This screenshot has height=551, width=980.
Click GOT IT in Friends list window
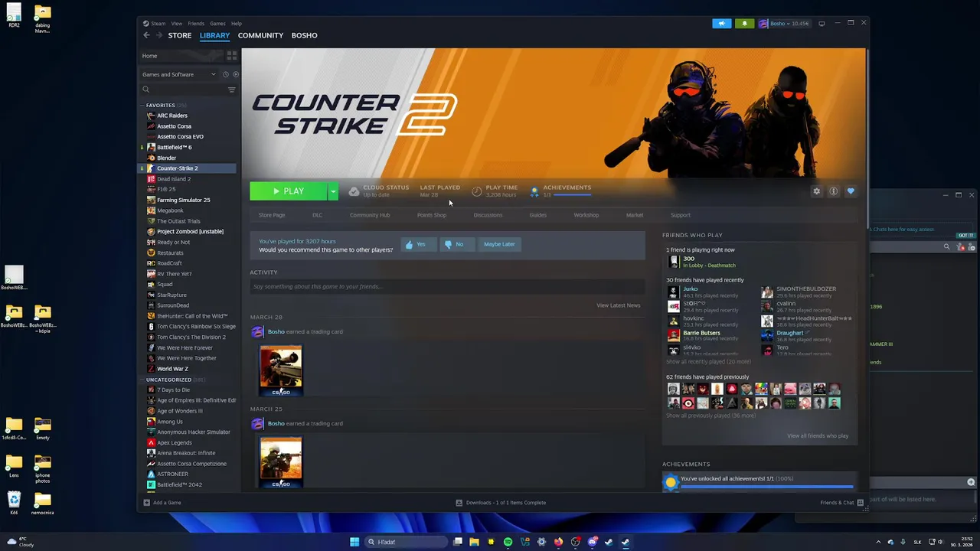tap(966, 235)
